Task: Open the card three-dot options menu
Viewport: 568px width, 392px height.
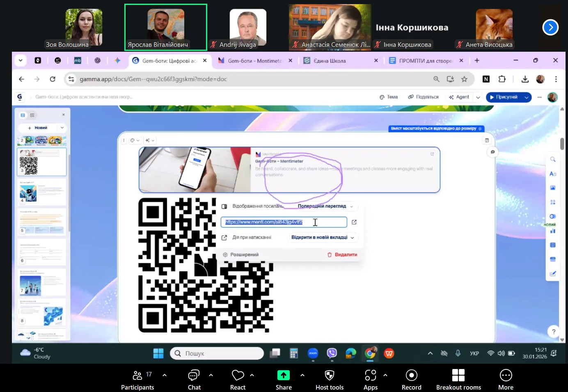Action: click(x=124, y=140)
